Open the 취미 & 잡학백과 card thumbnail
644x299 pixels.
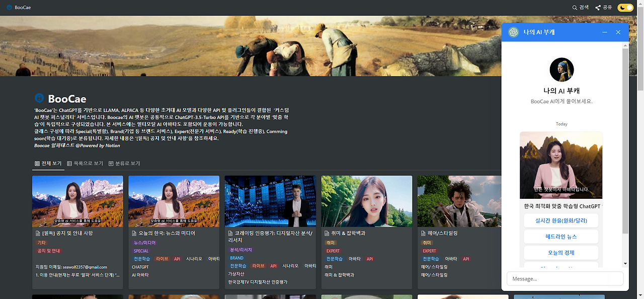click(367, 201)
